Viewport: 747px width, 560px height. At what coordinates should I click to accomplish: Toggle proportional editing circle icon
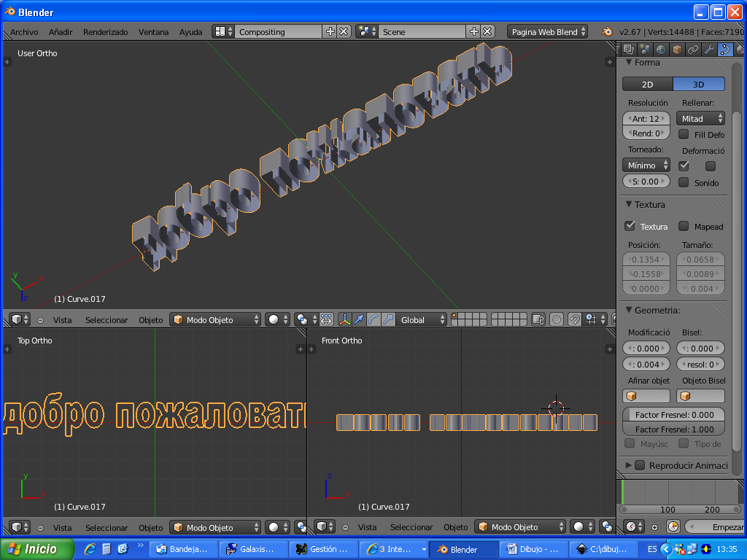(x=557, y=319)
